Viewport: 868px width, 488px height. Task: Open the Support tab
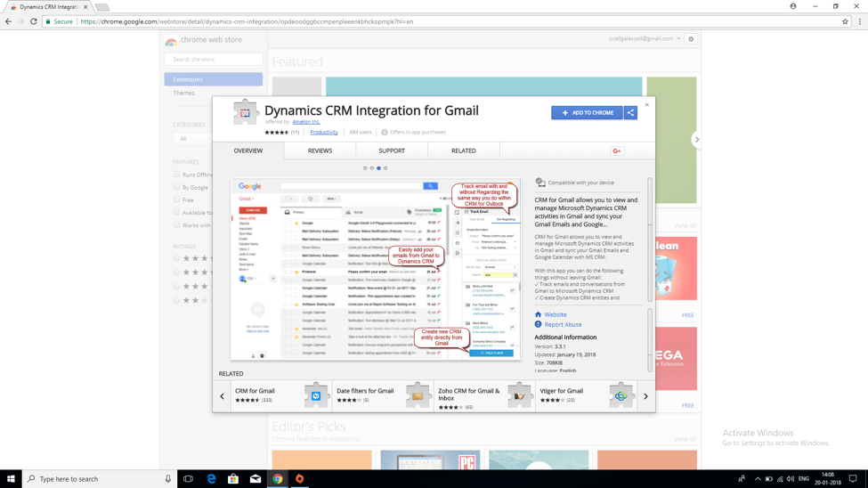point(392,151)
